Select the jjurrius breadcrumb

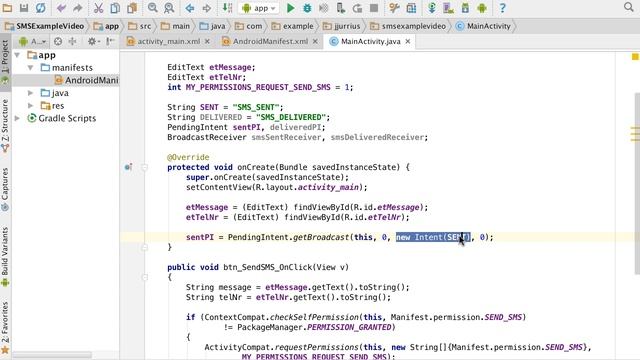[342, 26]
